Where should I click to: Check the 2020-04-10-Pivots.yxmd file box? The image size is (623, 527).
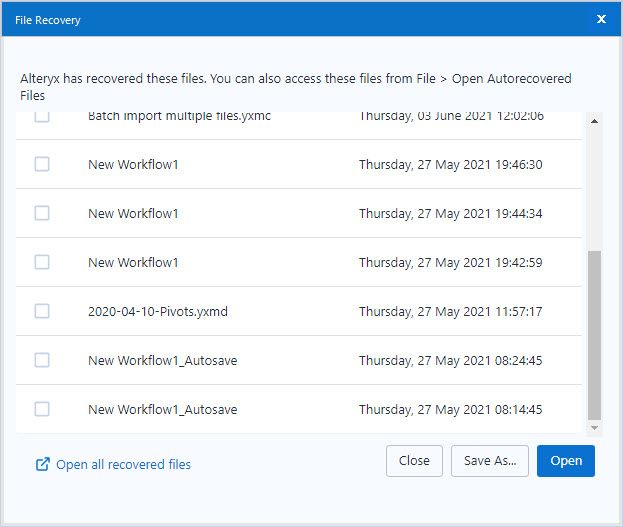(42, 311)
